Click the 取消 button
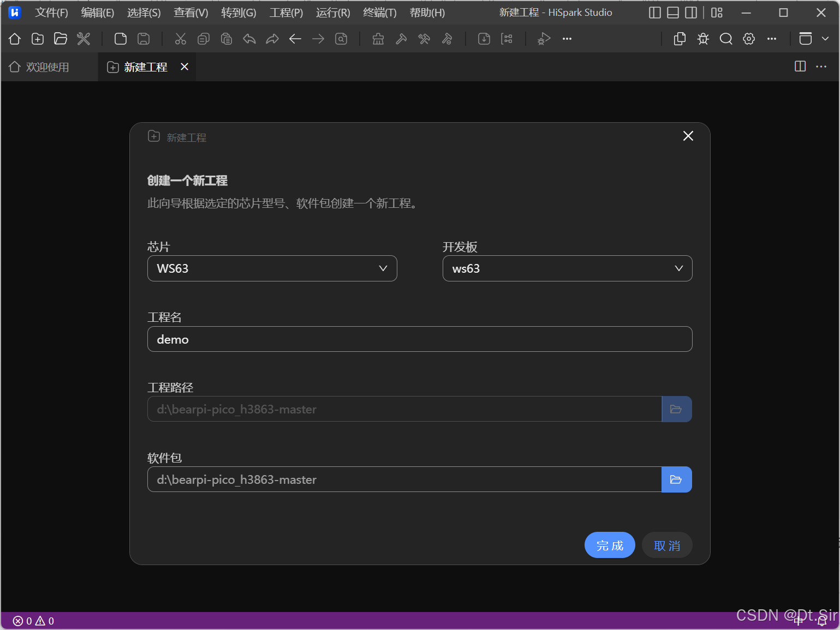Viewport: 840px width, 630px height. tap(667, 545)
